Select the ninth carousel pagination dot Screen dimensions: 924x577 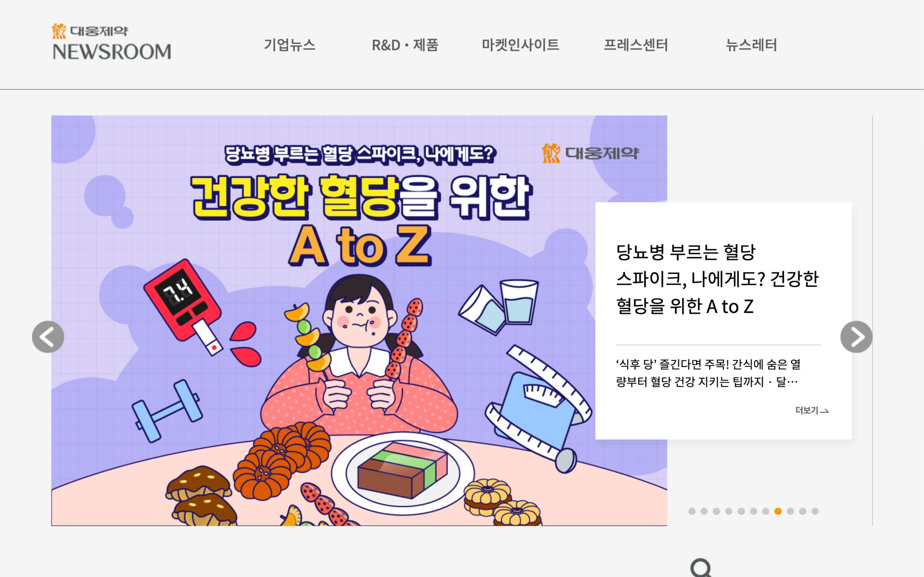click(790, 511)
